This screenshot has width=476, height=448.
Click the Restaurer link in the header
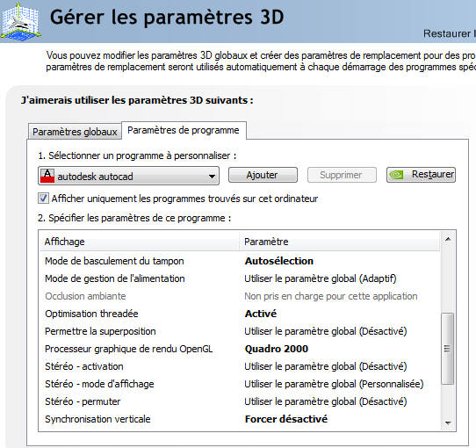tap(450, 33)
